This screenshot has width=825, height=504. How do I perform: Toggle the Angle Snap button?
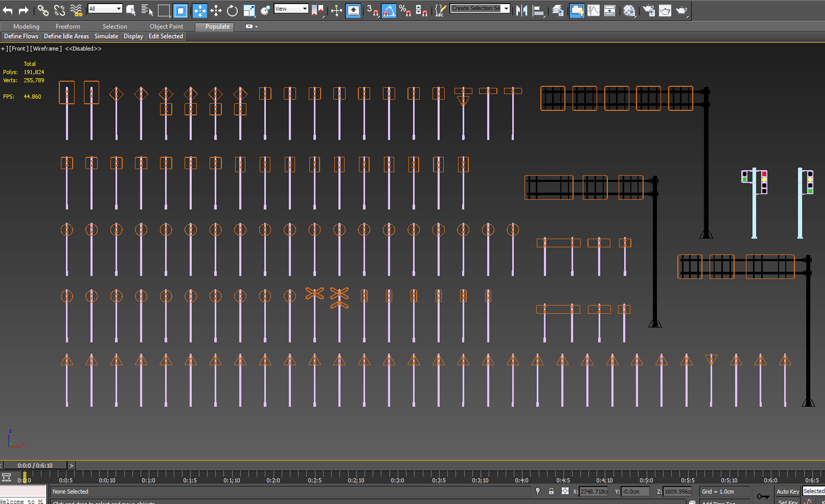[389, 11]
